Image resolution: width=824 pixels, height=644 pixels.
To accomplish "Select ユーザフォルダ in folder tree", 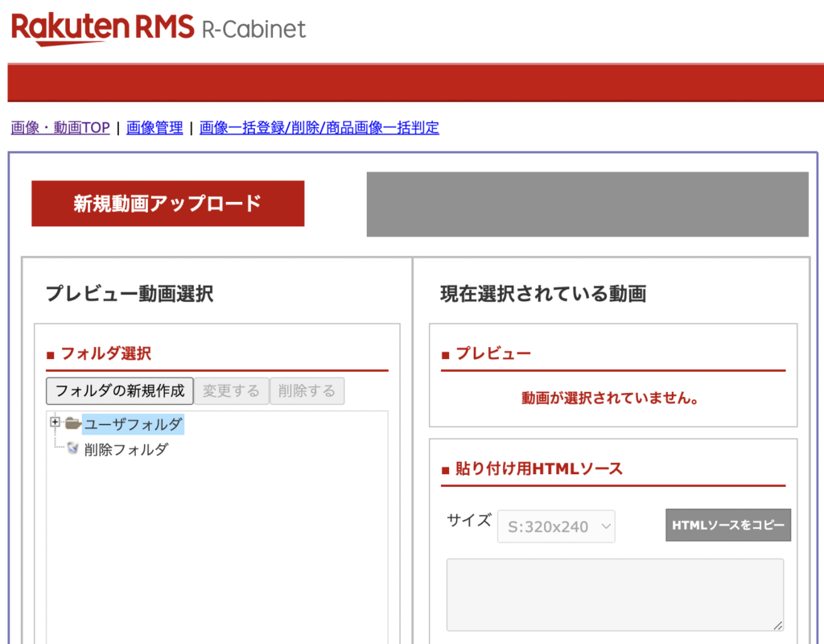I will click(x=133, y=424).
